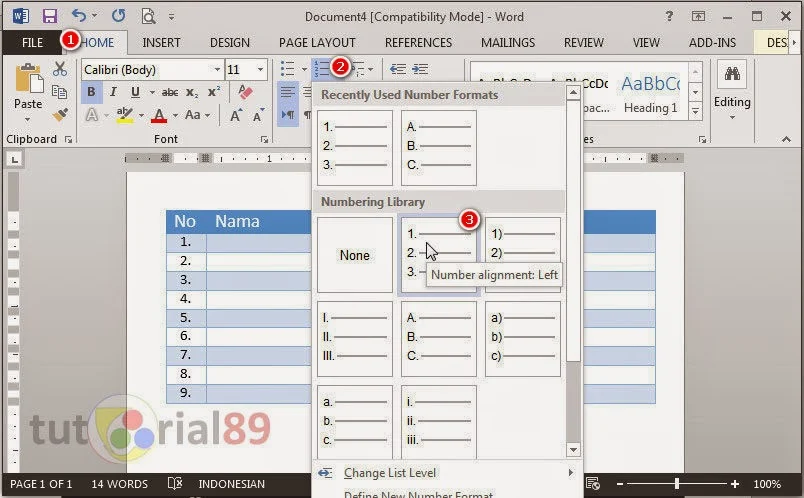
Task: Collapse the ribbon with the arrow
Action: point(786,139)
